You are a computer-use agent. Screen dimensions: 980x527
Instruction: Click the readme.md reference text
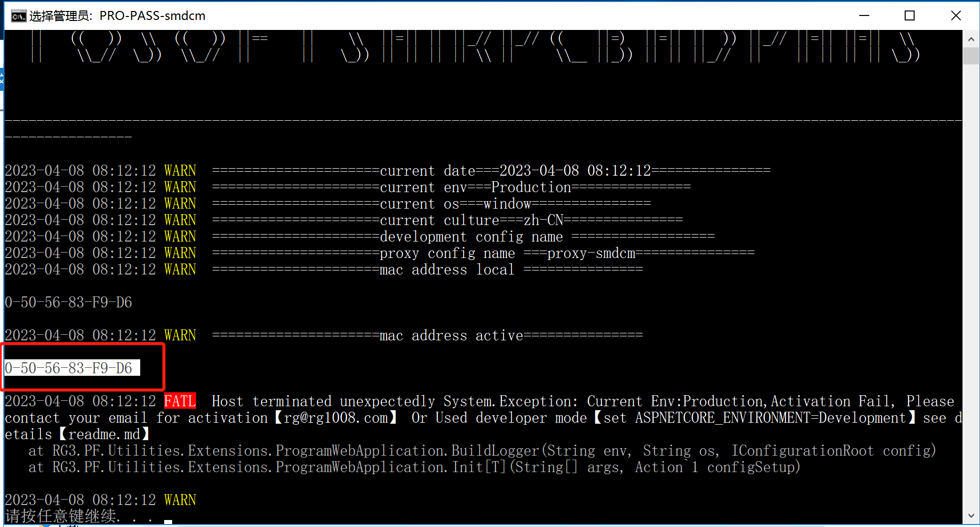point(104,434)
